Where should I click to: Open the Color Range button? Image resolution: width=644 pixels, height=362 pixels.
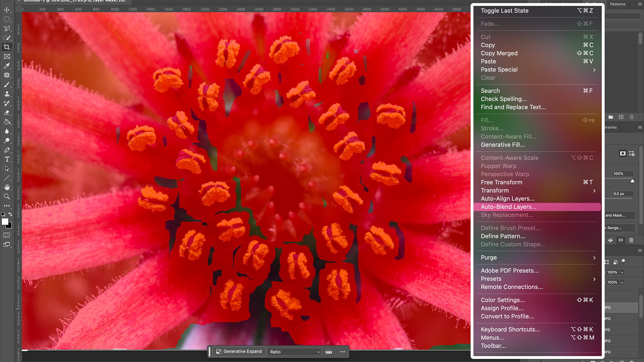pyautogui.click(x=620, y=228)
